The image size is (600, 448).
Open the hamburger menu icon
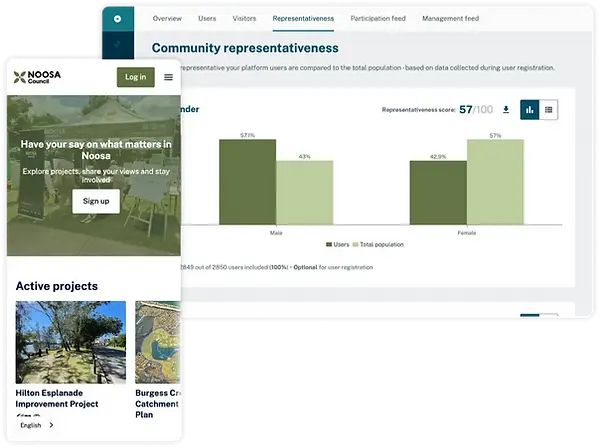[x=168, y=77]
